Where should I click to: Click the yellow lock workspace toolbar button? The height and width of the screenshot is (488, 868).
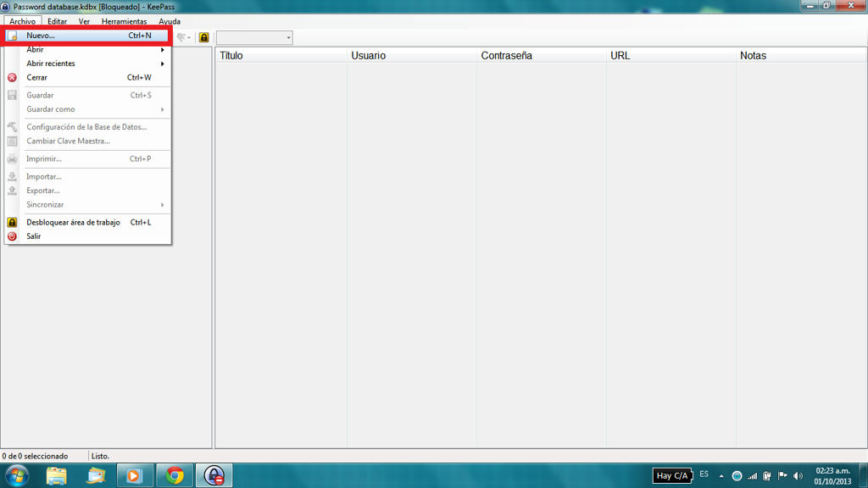click(x=203, y=37)
